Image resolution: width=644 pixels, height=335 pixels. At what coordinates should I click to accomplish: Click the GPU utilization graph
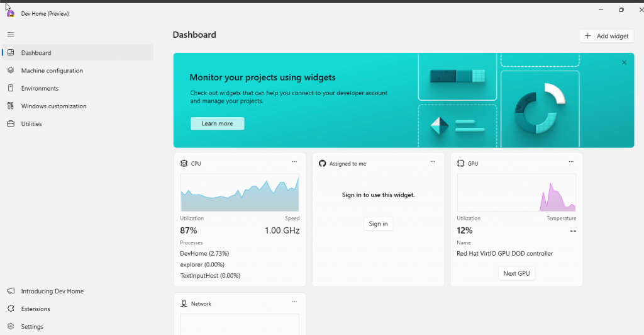[517, 192]
